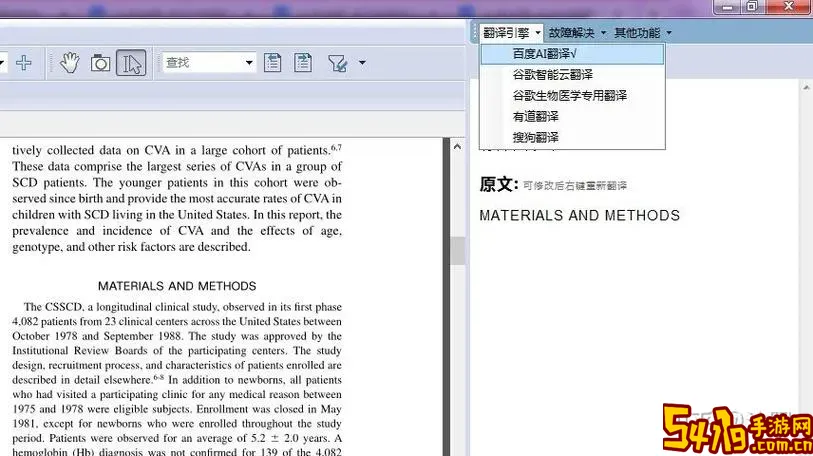Click the PDF vertical scrollbar thumb
The width and height of the screenshot is (813, 456).
(x=457, y=251)
